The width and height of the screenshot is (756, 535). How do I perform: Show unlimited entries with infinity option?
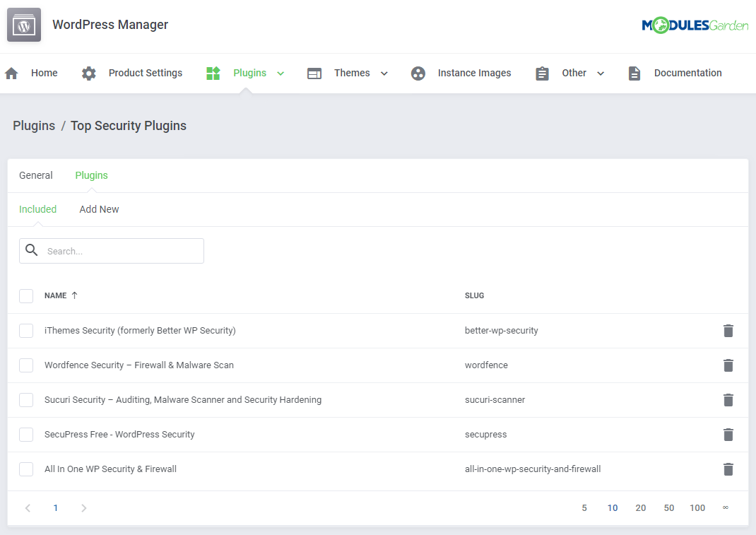(725, 507)
